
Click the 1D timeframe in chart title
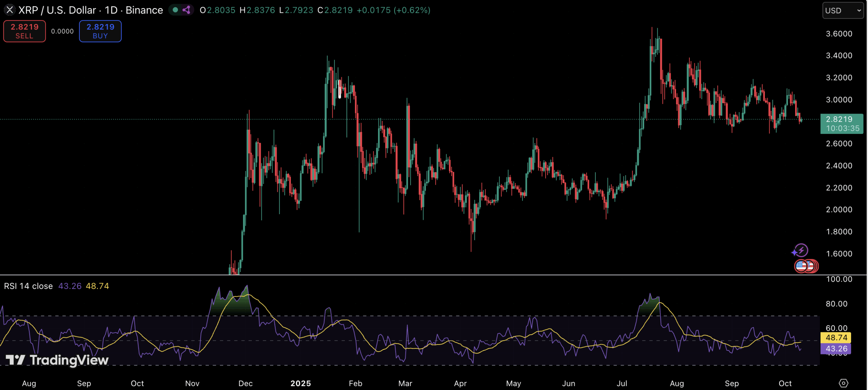pos(111,10)
